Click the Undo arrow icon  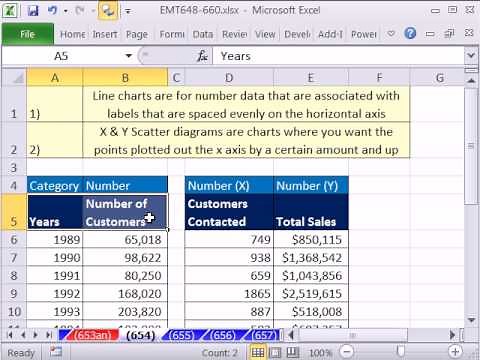point(52,11)
